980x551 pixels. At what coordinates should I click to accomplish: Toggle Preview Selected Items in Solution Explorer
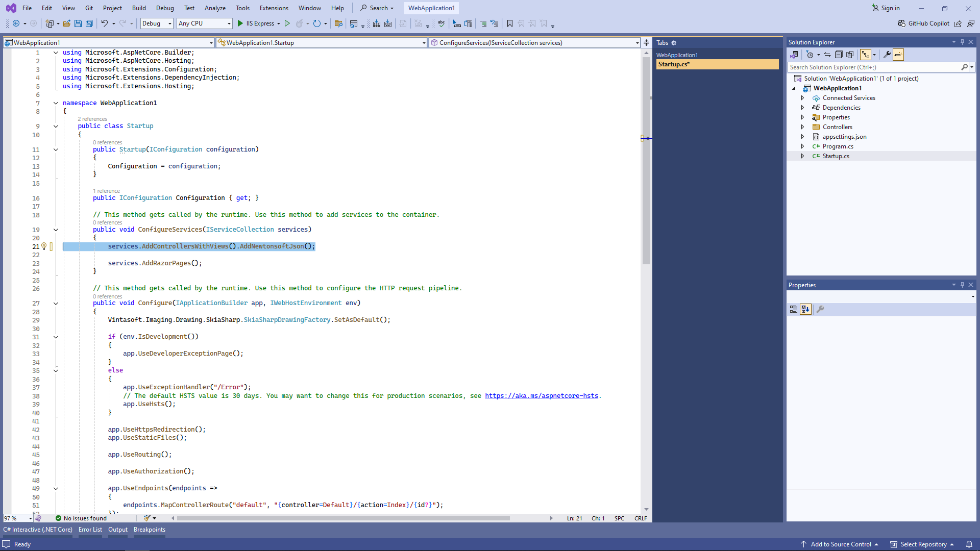(898, 55)
